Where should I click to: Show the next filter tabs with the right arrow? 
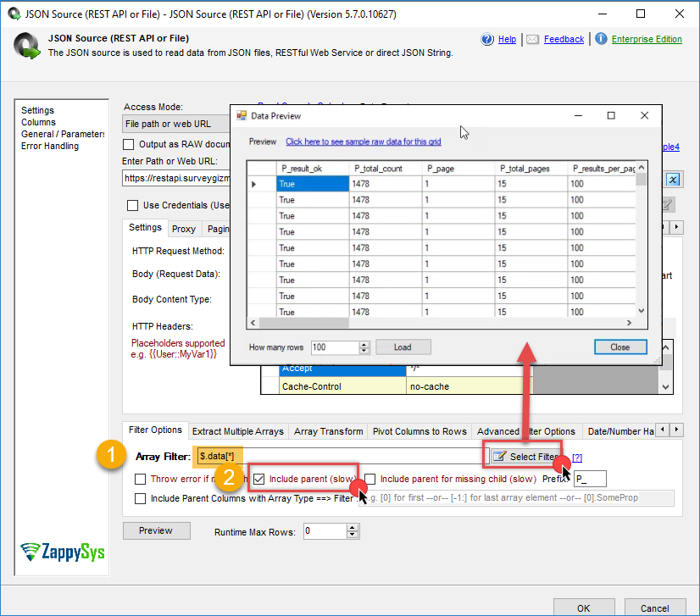click(677, 430)
